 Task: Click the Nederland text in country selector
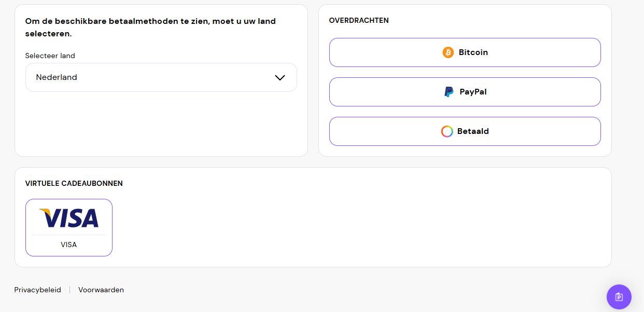(x=57, y=77)
